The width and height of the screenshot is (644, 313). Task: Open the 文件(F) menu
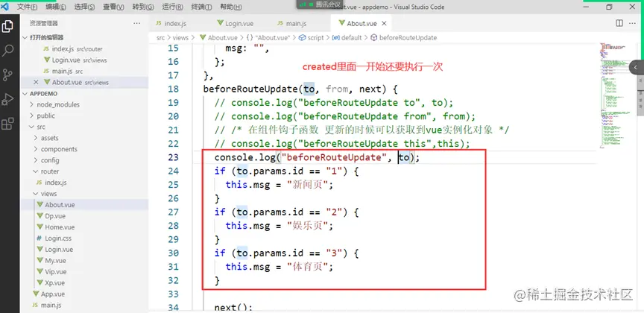click(x=27, y=7)
